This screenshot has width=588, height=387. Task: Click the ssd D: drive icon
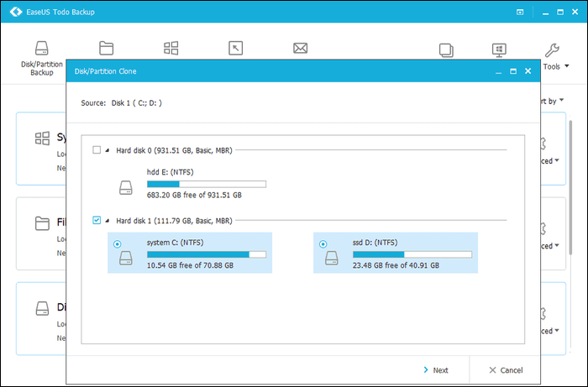point(332,258)
